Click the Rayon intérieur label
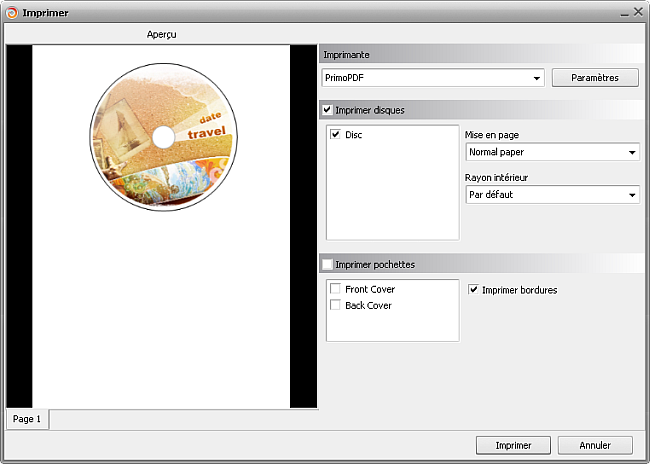Viewport: 650px width, 464px height. point(496,177)
